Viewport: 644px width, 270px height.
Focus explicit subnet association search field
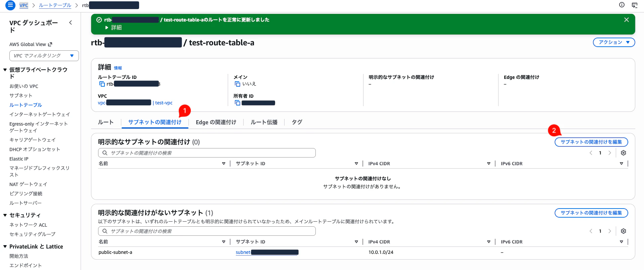click(207, 153)
